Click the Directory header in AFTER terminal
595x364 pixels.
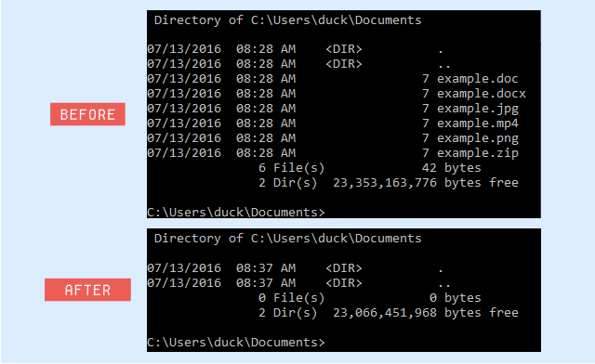click(x=287, y=239)
